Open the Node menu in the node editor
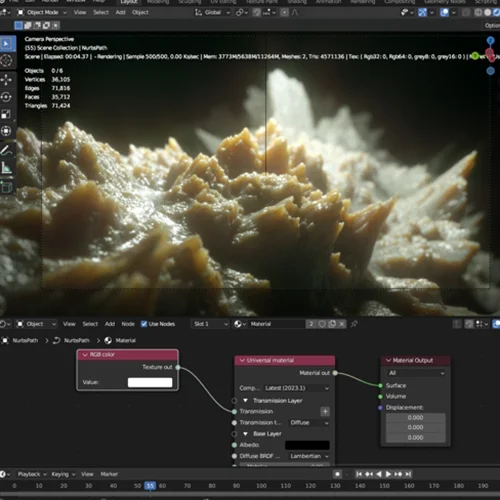The height and width of the screenshot is (500, 500). pos(128,324)
